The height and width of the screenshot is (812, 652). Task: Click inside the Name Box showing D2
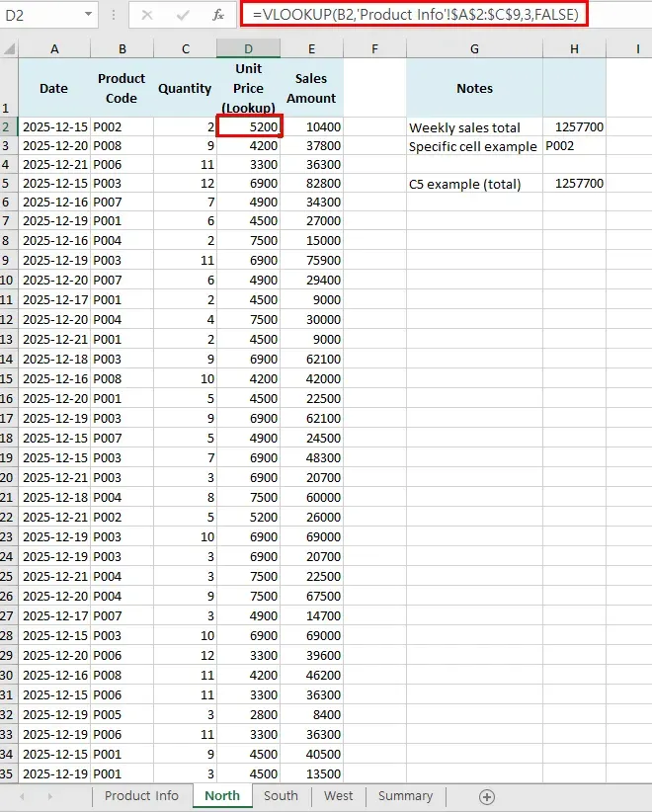(x=40, y=15)
